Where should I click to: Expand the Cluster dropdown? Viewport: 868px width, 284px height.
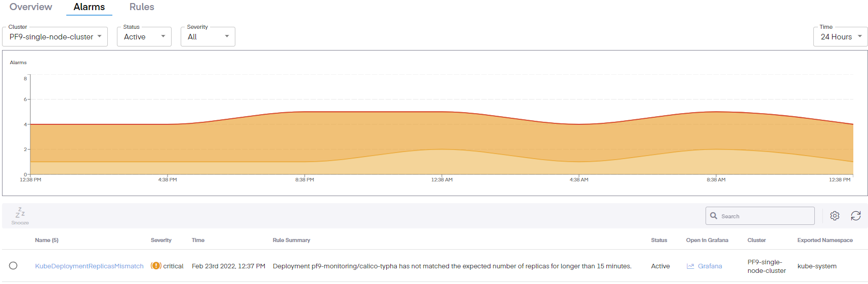(55, 37)
